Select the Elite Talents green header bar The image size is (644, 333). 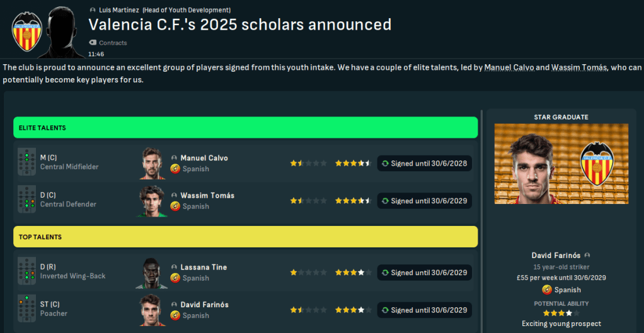245,128
